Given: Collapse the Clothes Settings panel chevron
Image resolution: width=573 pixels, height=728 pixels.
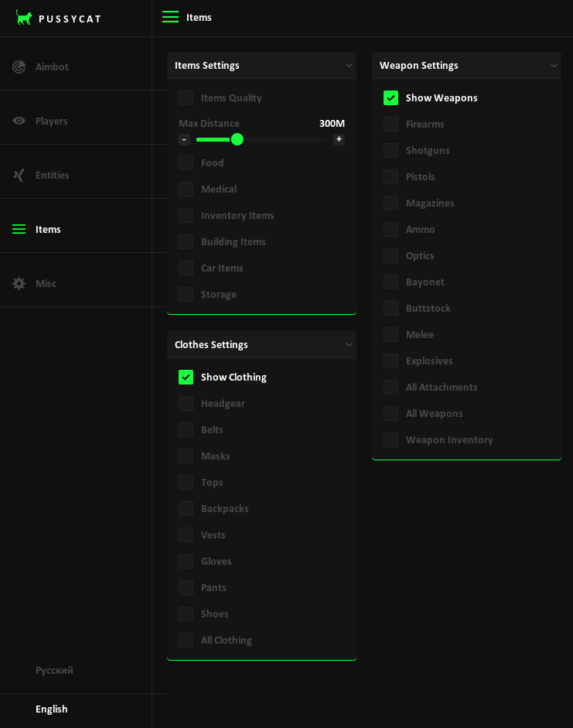Looking at the screenshot, I should click(349, 344).
